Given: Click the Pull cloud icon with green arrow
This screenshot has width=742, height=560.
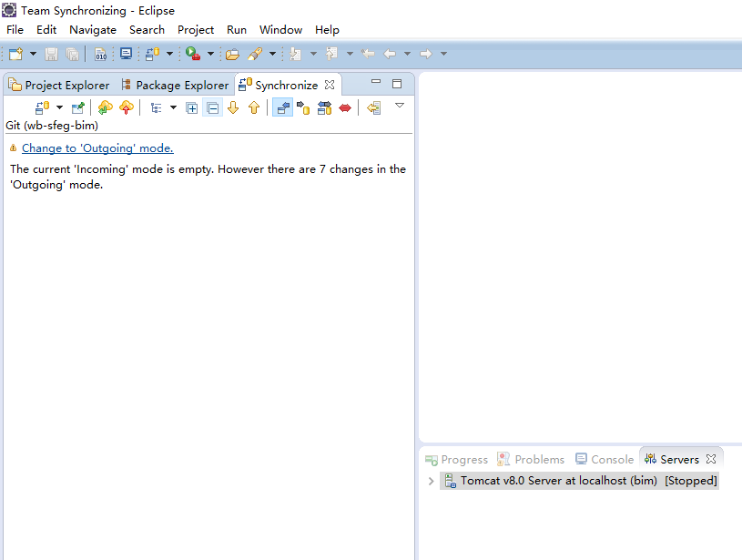Looking at the screenshot, I should coord(105,108).
